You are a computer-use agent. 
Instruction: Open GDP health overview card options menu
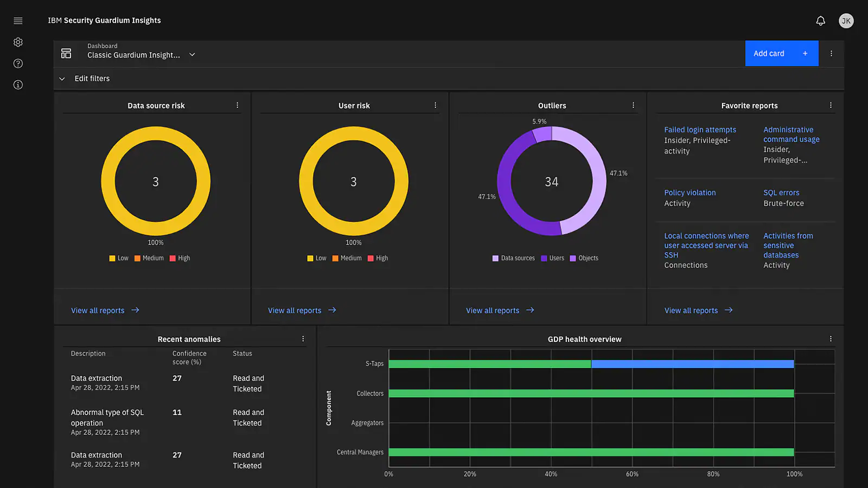click(x=831, y=339)
